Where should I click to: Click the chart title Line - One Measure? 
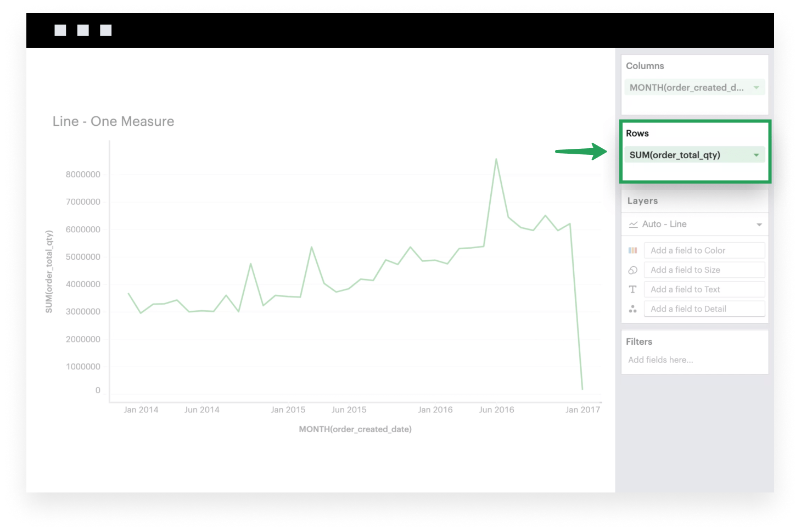point(113,121)
